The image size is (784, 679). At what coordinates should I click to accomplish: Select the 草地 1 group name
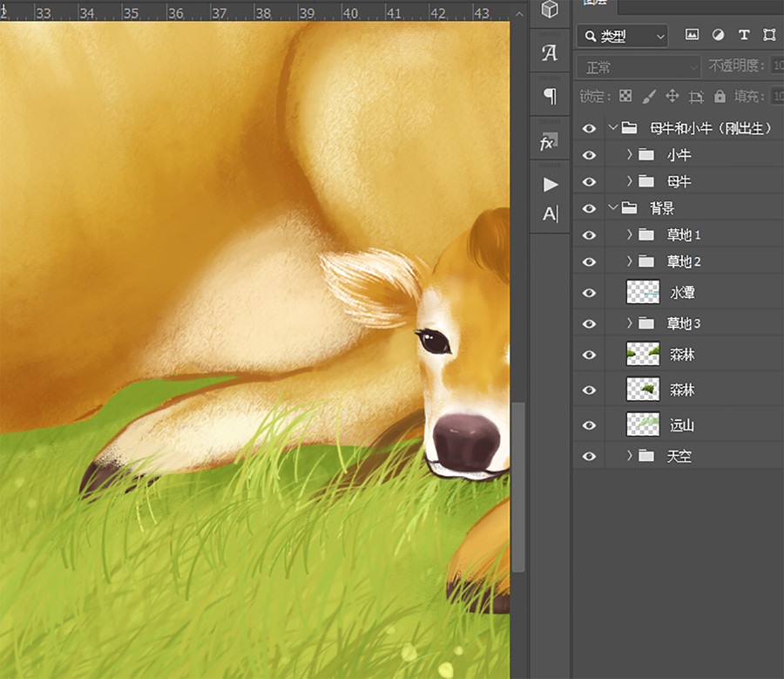pyautogui.click(x=684, y=234)
